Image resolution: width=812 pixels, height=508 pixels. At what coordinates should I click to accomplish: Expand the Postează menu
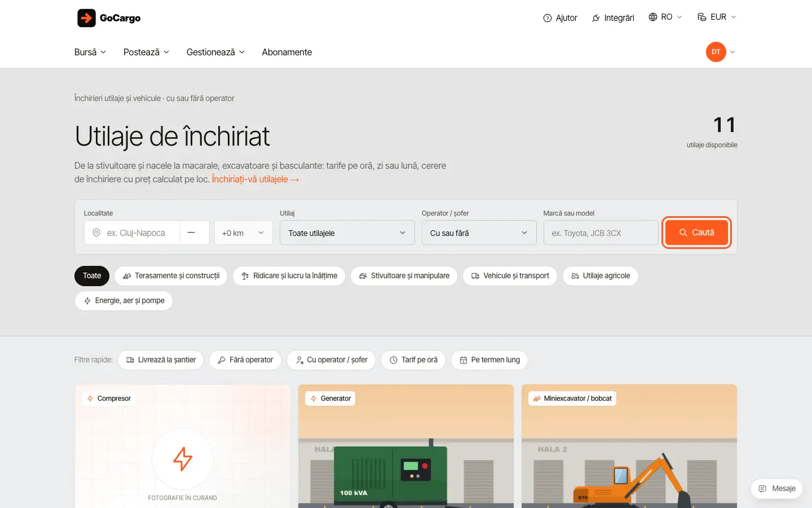(x=146, y=52)
